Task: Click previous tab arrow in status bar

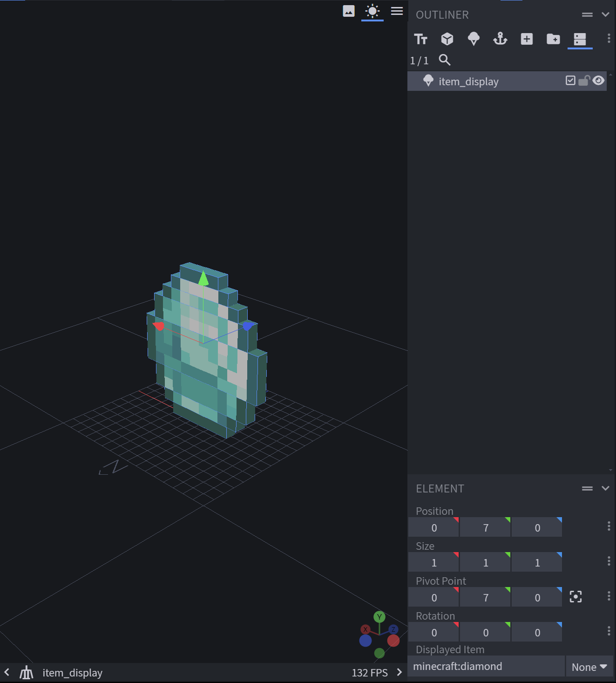Action: coord(7,672)
